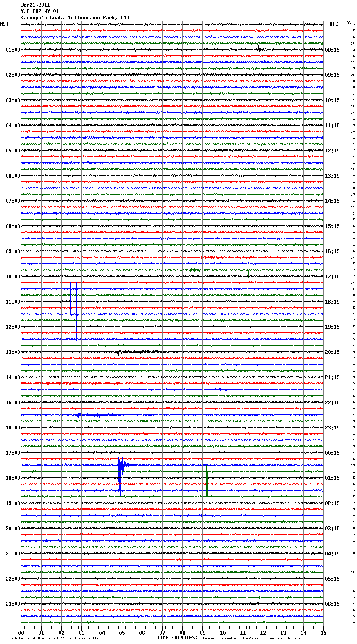This screenshot has height=644, width=357.
Task: Click the 14:15 UTC time label
Action: pos(332,201)
